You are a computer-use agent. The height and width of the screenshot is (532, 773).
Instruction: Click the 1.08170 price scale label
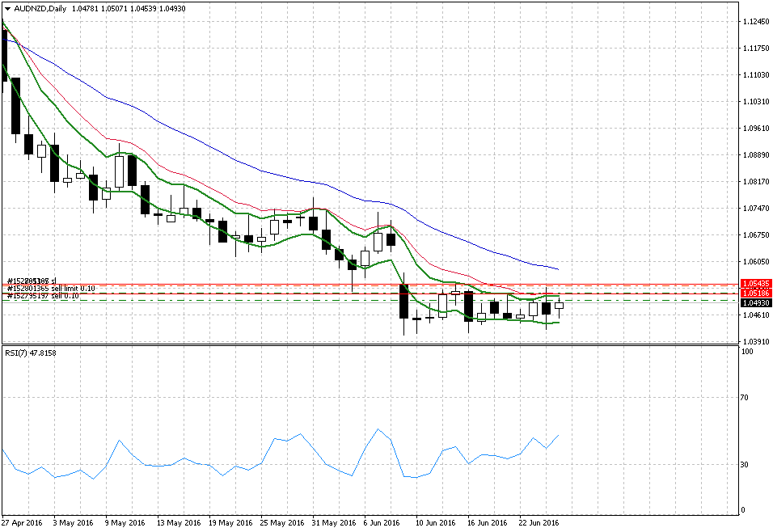click(756, 181)
